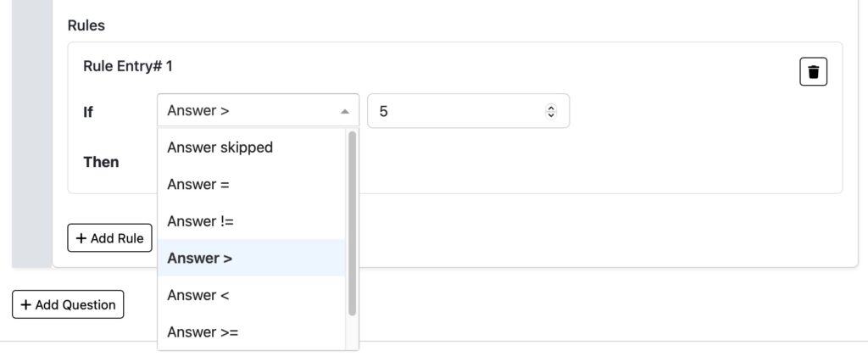This screenshot has height=362, width=868.
Task: Pick 'Answer !=' in the dropdown list
Action: coord(251,221)
